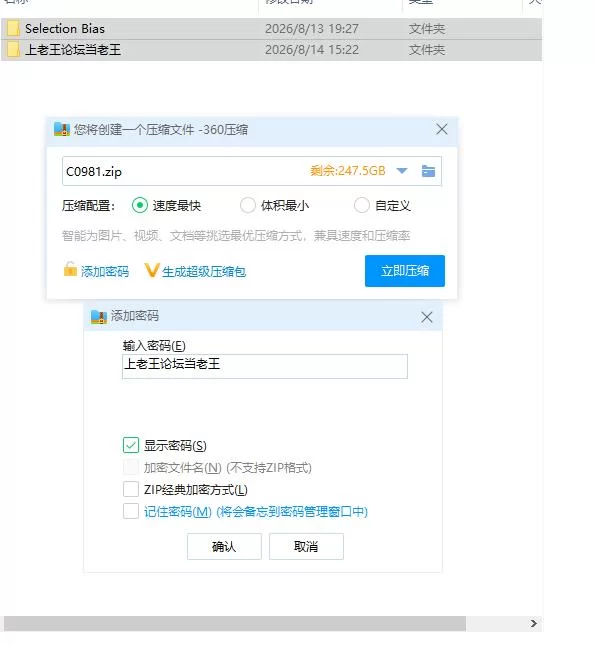Select the 上老王论坛当老王 folder name
595x645 pixels.
(x=73, y=50)
